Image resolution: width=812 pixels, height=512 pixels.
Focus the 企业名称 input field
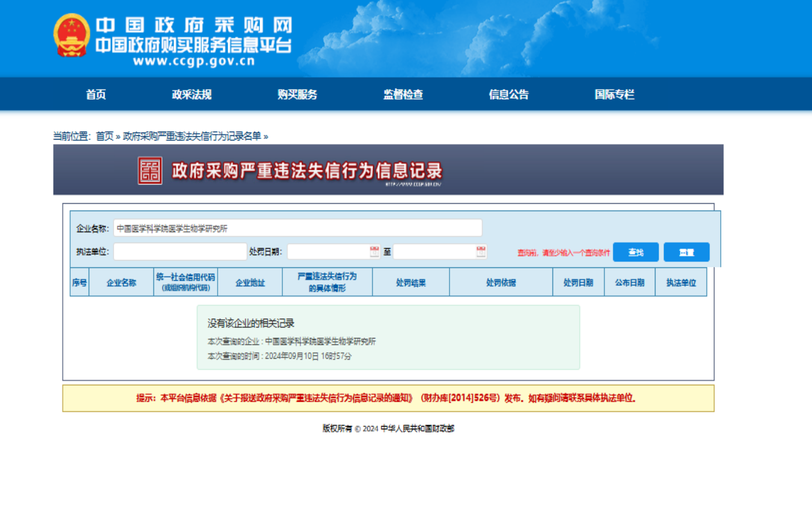298,228
